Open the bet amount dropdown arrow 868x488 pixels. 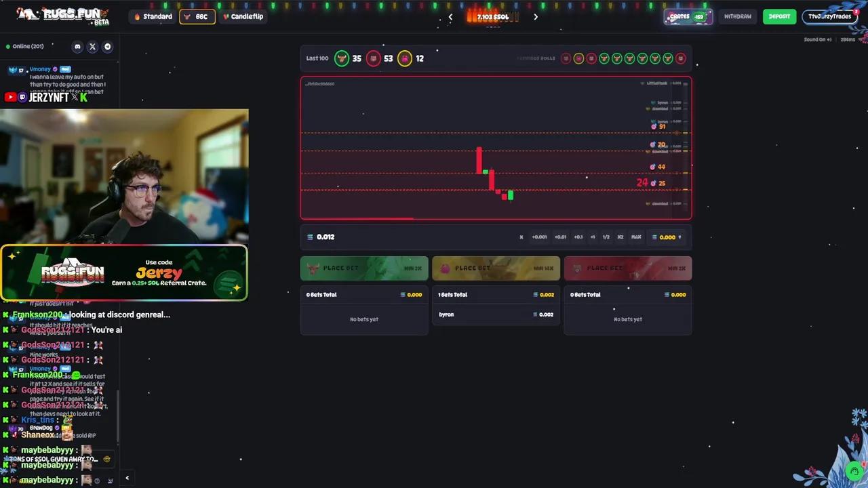point(679,237)
